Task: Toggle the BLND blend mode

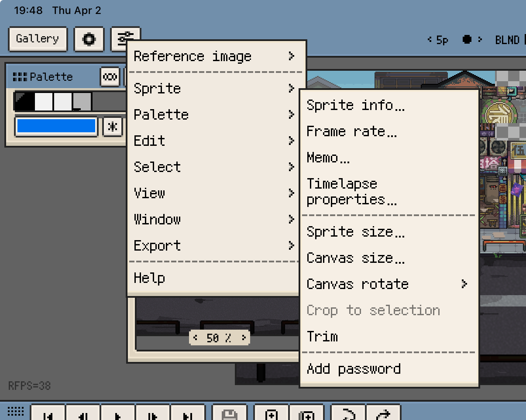Action: coord(507,40)
